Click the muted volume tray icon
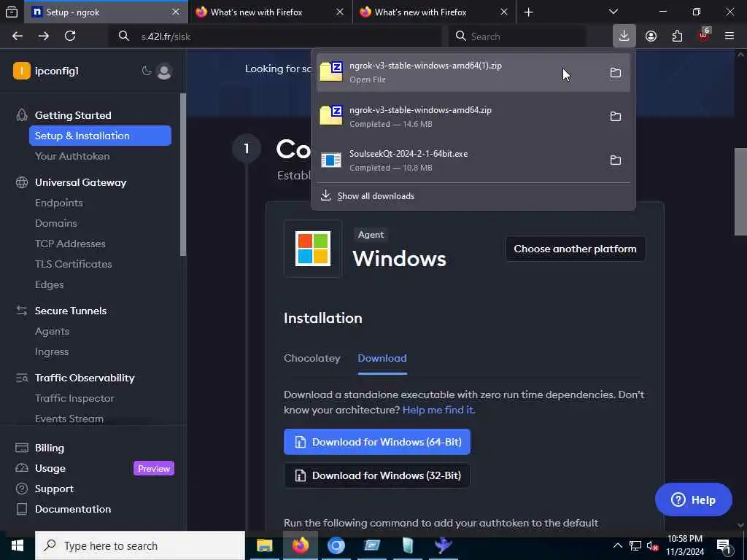 [x=652, y=545]
